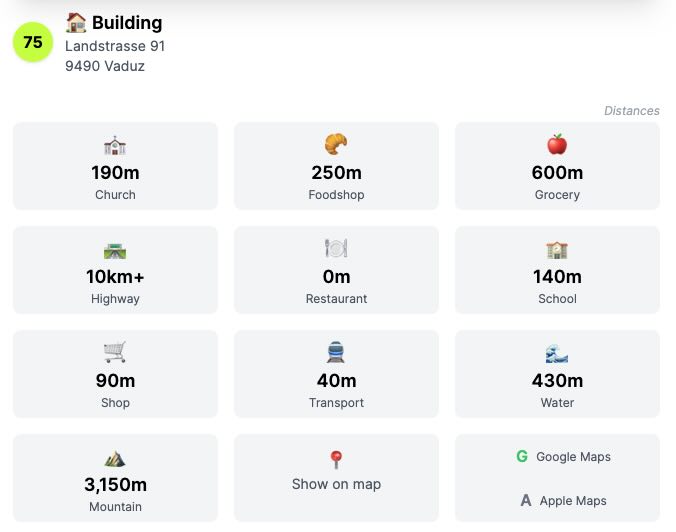Viewport: 676px width, 532px height.
Task: Click the Building title heading
Action: tap(127, 23)
